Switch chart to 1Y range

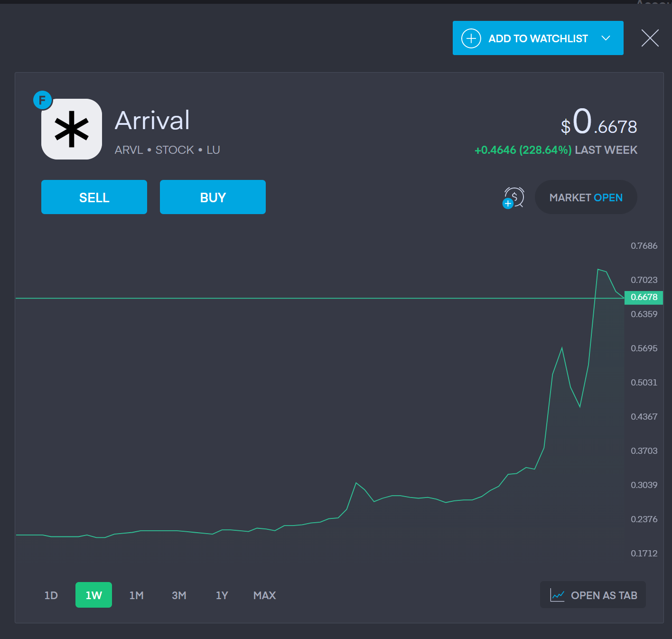coord(222,595)
